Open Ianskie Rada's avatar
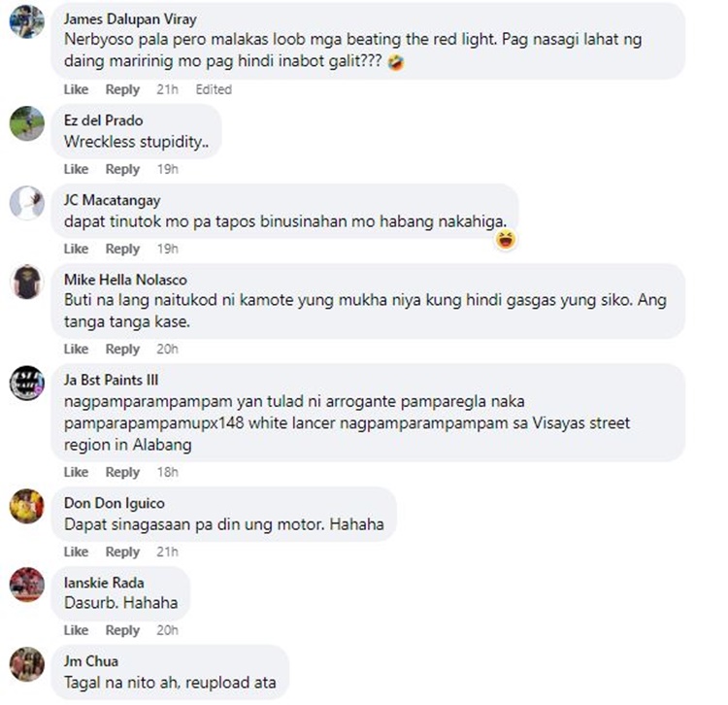The image size is (728, 705). [x=27, y=585]
